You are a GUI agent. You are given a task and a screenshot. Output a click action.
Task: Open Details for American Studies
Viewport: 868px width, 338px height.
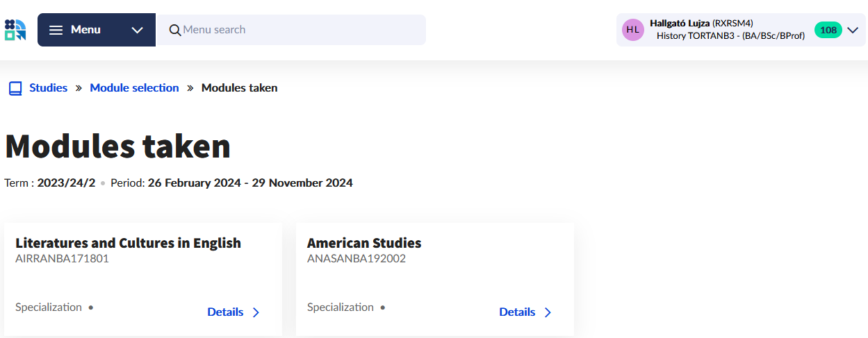pyautogui.click(x=517, y=312)
